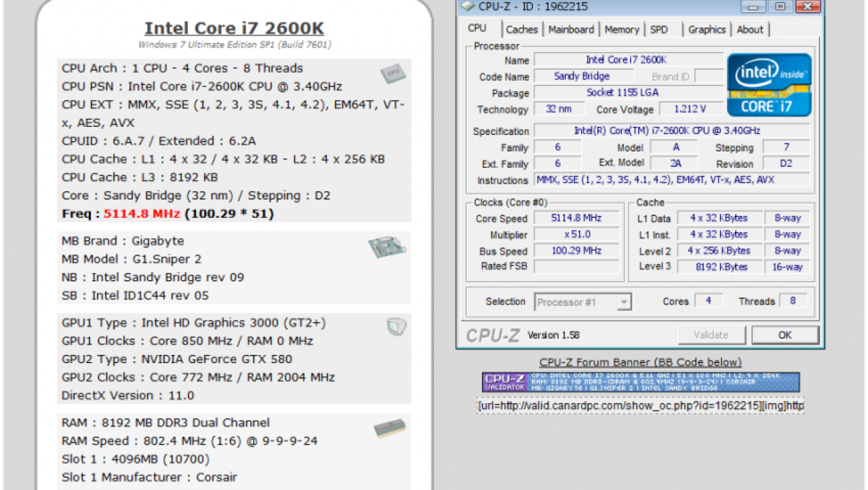This screenshot has width=868, height=490.
Task: Open the Processor #1 selection dropdown
Action: (583, 302)
